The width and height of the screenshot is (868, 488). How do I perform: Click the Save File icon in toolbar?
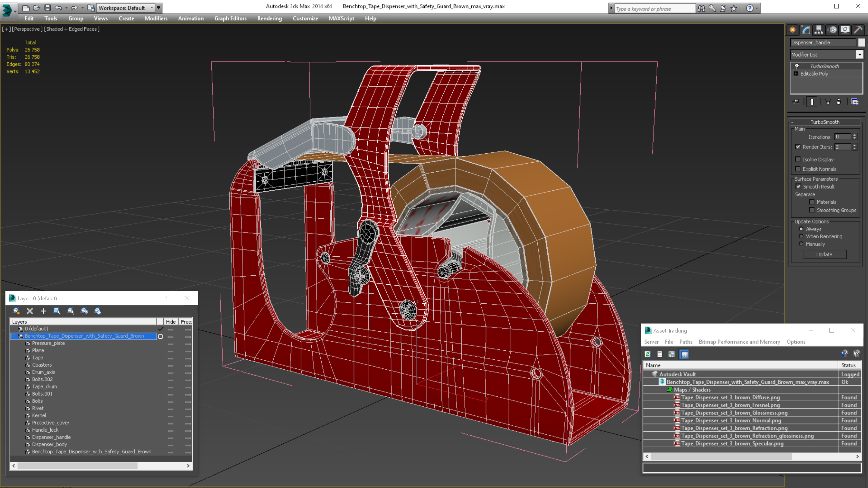(48, 8)
